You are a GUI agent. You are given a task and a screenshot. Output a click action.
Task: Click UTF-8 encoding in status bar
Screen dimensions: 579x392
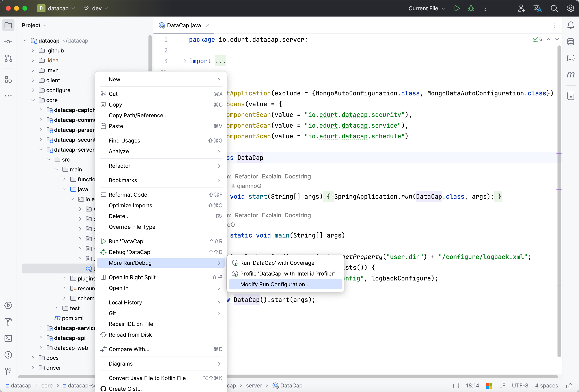coord(520,386)
